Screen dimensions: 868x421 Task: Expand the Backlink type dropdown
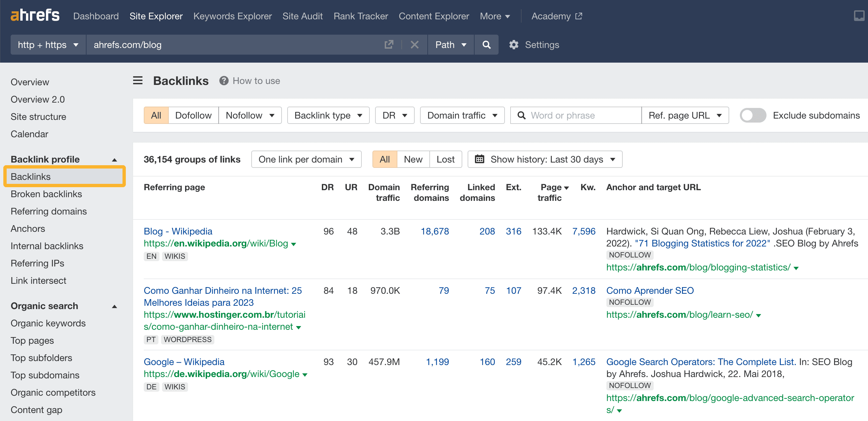click(x=327, y=115)
